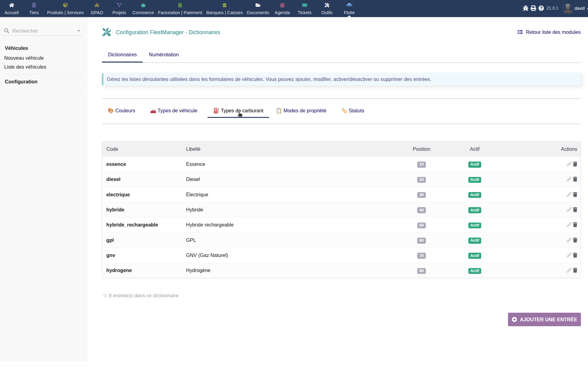Screen dimensions: 588x373
Task: Click the print icon in top bar
Action: [533, 8]
